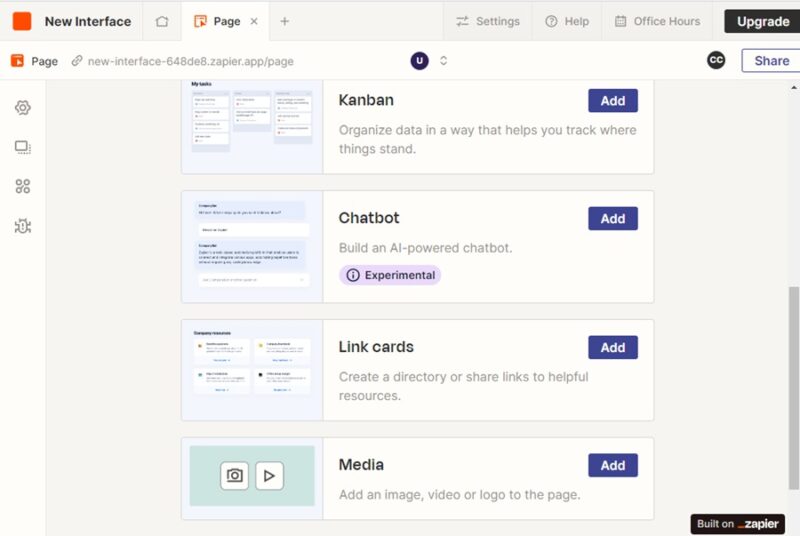The height and width of the screenshot is (536, 800).
Task: Click the Page label beside address bar
Action: (x=44, y=61)
